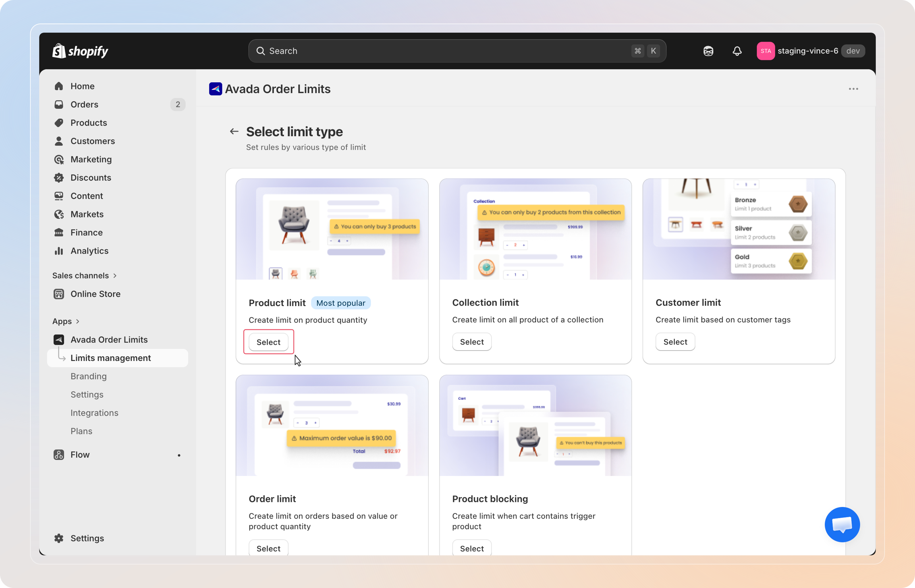The width and height of the screenshot is (915, 588).
Task: Open the Branding submenu item
Action: click(x=89, y=376)
